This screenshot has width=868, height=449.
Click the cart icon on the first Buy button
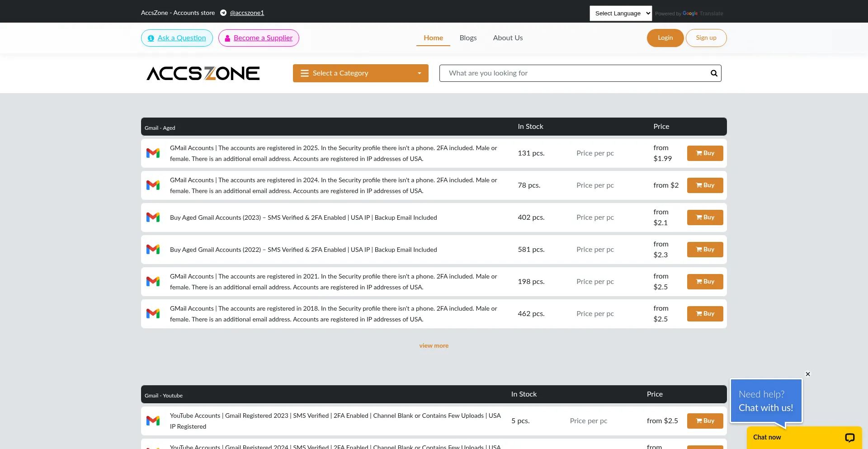698,153
